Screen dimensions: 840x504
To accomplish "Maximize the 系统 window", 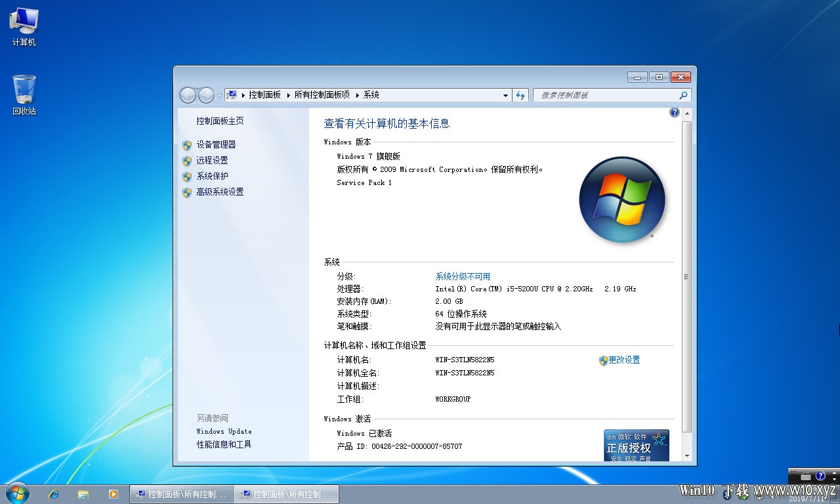I will 659,77.
